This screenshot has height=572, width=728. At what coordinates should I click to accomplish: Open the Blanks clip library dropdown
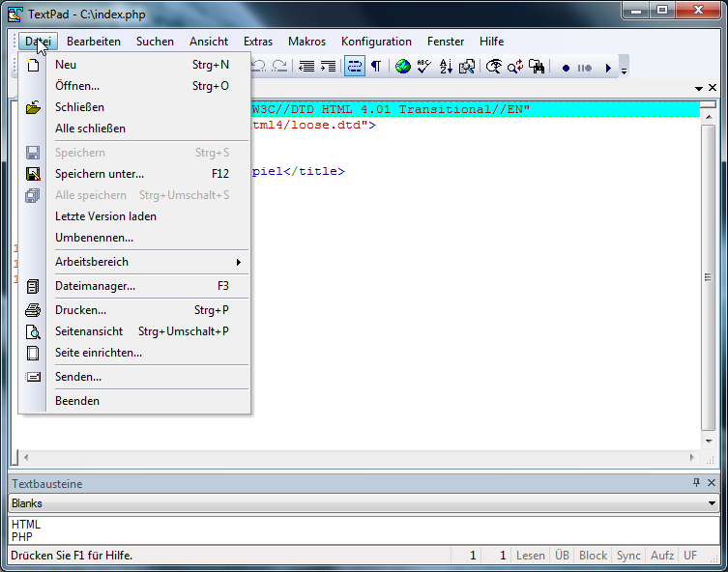(x=364, y=503)
